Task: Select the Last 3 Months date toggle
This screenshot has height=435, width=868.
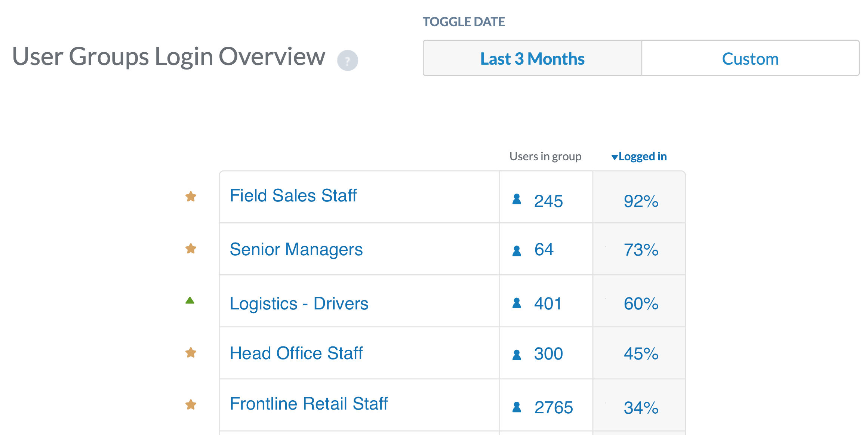Action: pos(532,58)
